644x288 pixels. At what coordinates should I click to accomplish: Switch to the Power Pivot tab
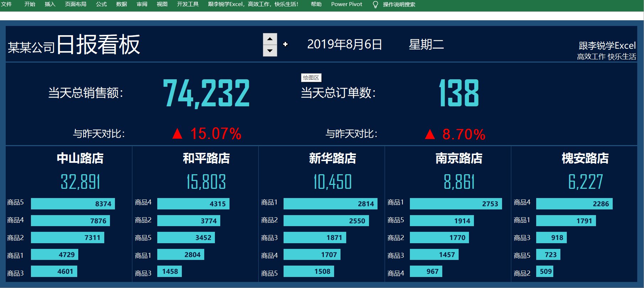(347, 4)
